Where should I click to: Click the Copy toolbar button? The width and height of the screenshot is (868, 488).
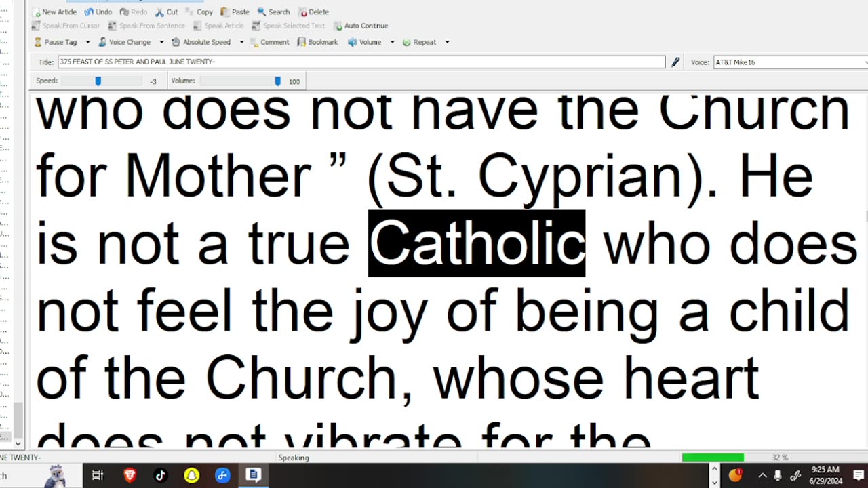click(x=199, y=12)
